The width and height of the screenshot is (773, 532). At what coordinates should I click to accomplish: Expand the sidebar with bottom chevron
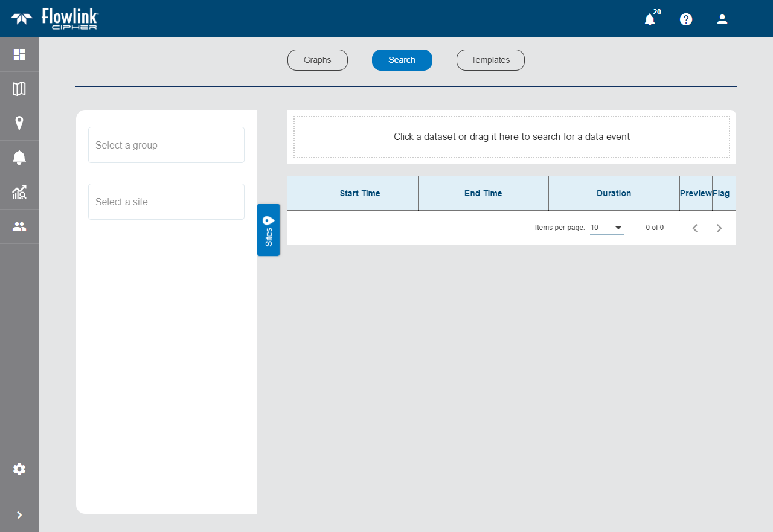[x=19, y=515]
